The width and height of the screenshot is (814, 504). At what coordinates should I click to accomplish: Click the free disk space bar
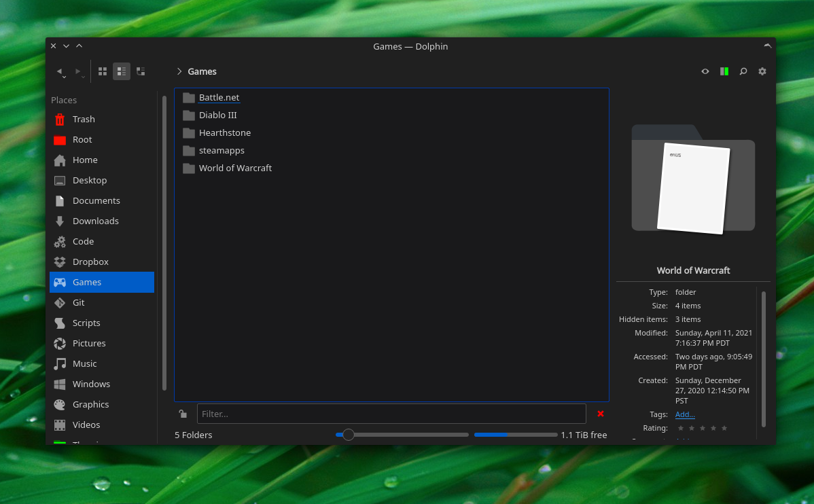(516, 435)
